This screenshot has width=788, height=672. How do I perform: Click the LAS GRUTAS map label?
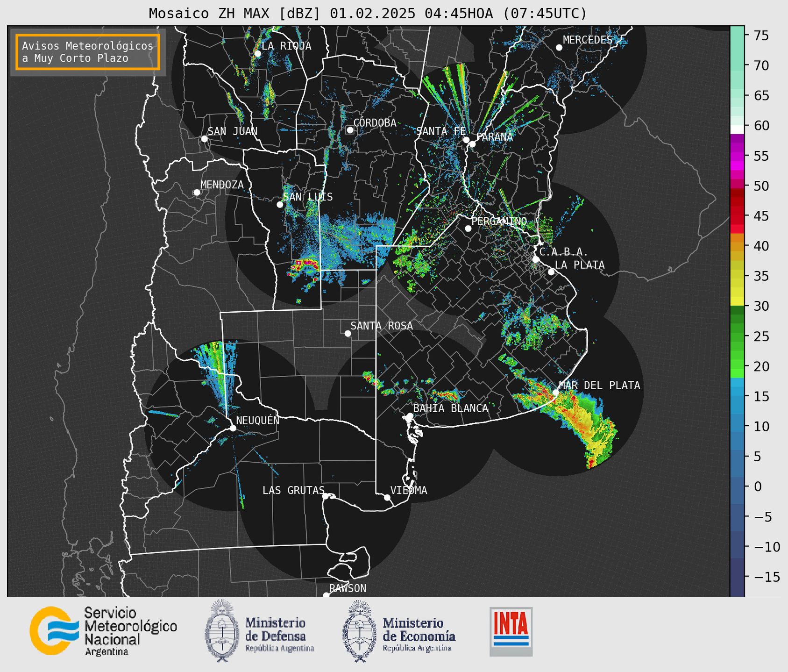click(x=293, y=490)
